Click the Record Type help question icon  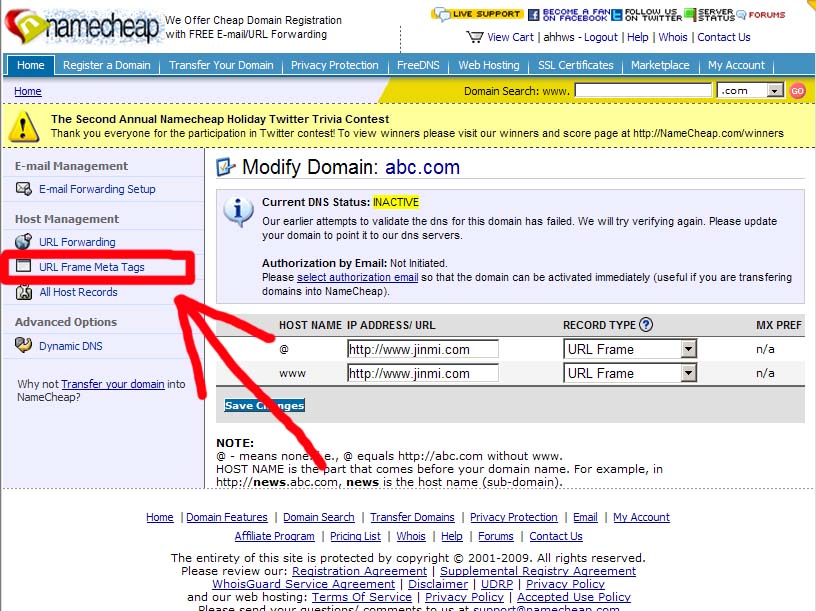pos(646,325)
